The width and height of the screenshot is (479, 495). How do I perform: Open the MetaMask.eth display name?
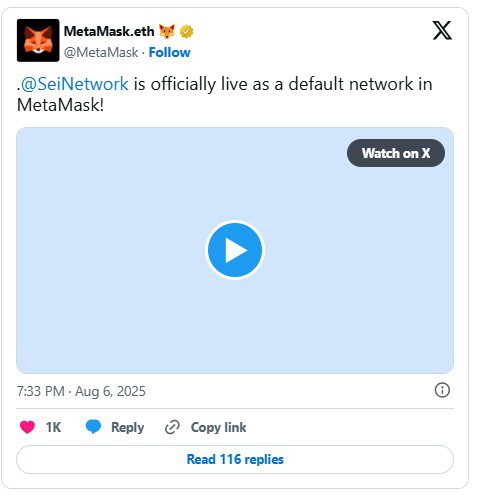(x=109, y=31)
